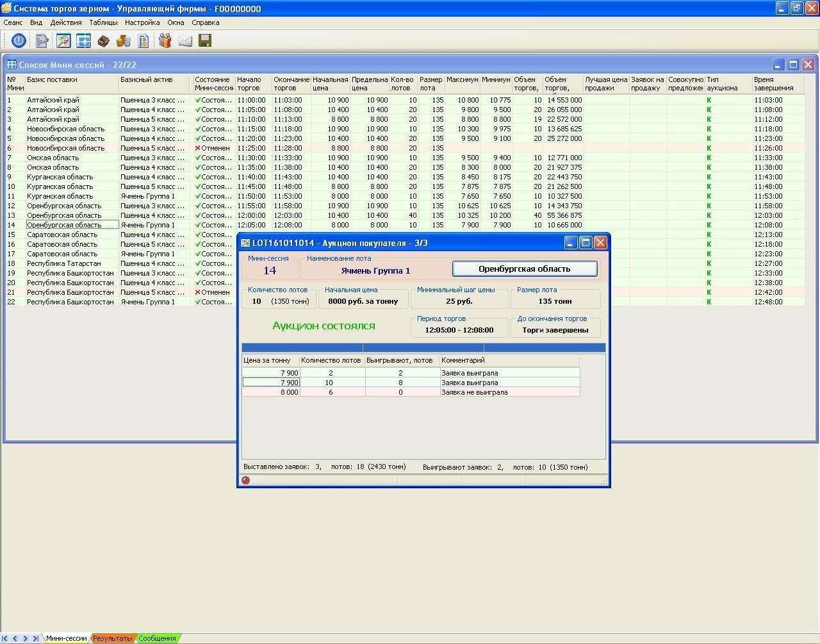Click the mini-session number 14 field
Viewport: 820px width, 644px height.
270,270
